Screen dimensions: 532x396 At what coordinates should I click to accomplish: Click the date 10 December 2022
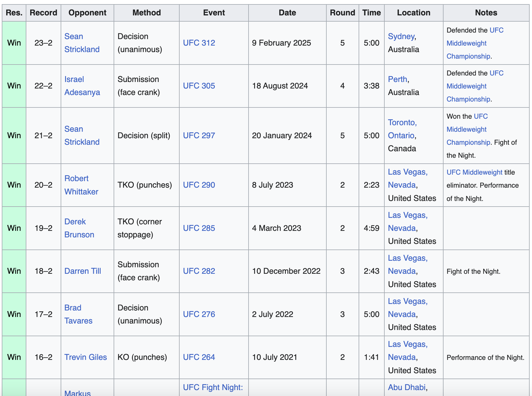tap(286, 271)
